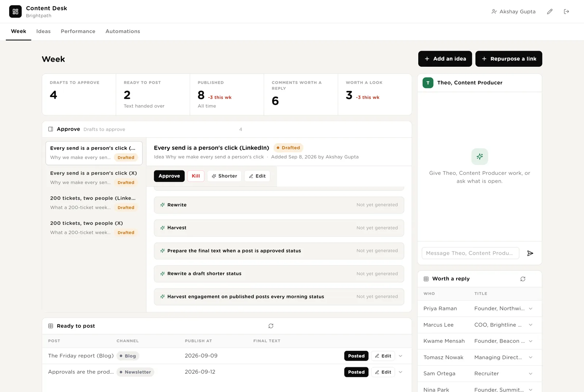Screen dimensions: 584x392
Task: Refresh the Worth a reply list
Action: (x=523, y=279)
